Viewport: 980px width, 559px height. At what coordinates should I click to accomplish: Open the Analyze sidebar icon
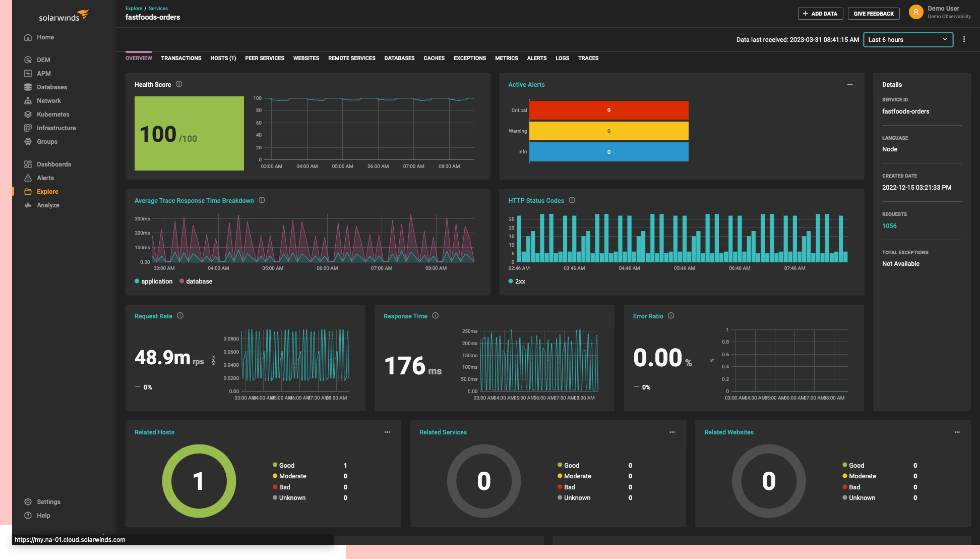[28, 205]
